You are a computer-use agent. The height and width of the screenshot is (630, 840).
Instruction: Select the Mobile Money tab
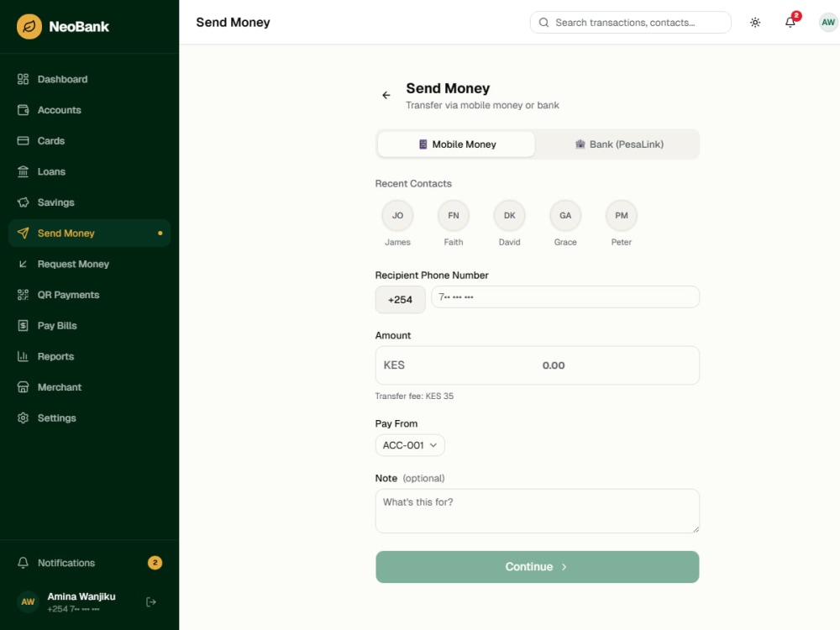[x=456, y=144]
